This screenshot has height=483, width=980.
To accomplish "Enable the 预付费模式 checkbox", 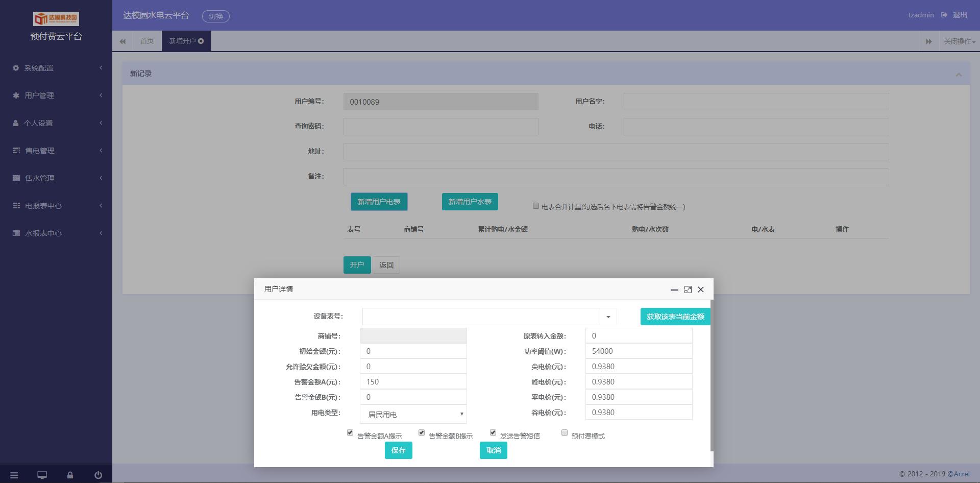I will coord(565,432).
